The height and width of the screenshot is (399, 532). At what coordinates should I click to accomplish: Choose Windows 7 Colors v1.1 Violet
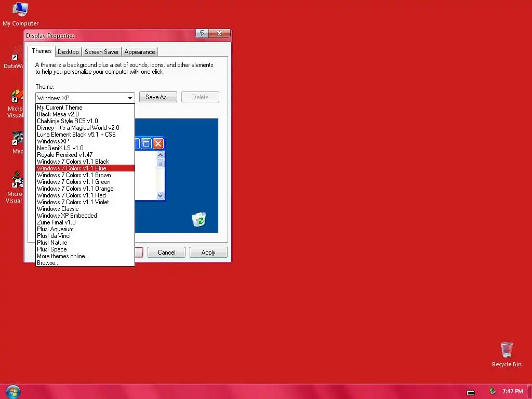tap(85, 202)
